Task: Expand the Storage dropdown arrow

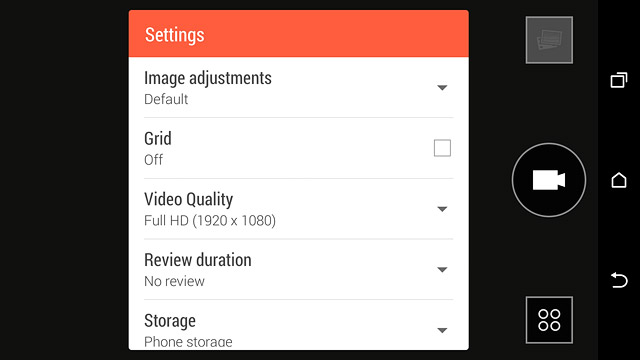Action: pos(442,330)
